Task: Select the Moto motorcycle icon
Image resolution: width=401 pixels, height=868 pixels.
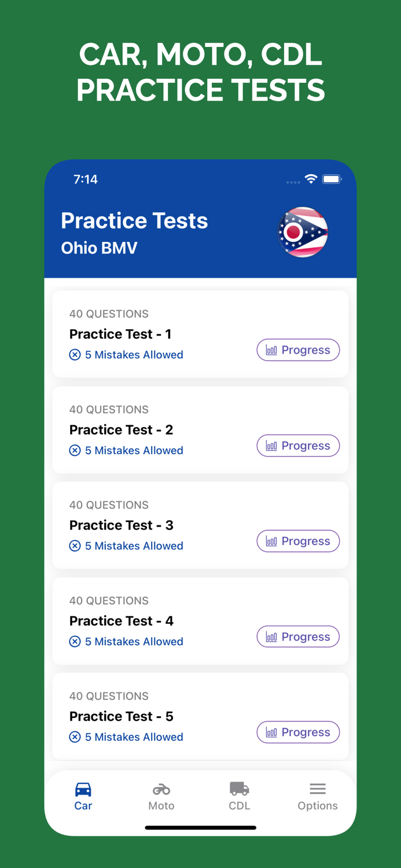Action: pos(161,788)
